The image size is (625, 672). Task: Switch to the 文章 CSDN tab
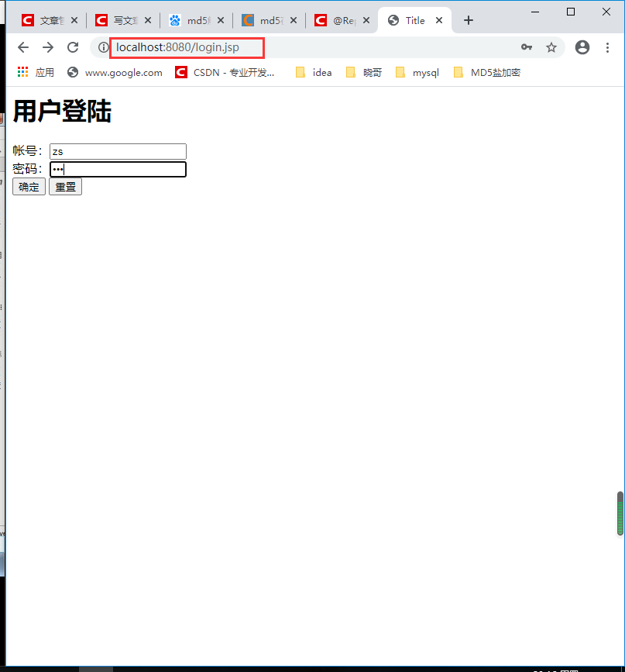(43, 20)
